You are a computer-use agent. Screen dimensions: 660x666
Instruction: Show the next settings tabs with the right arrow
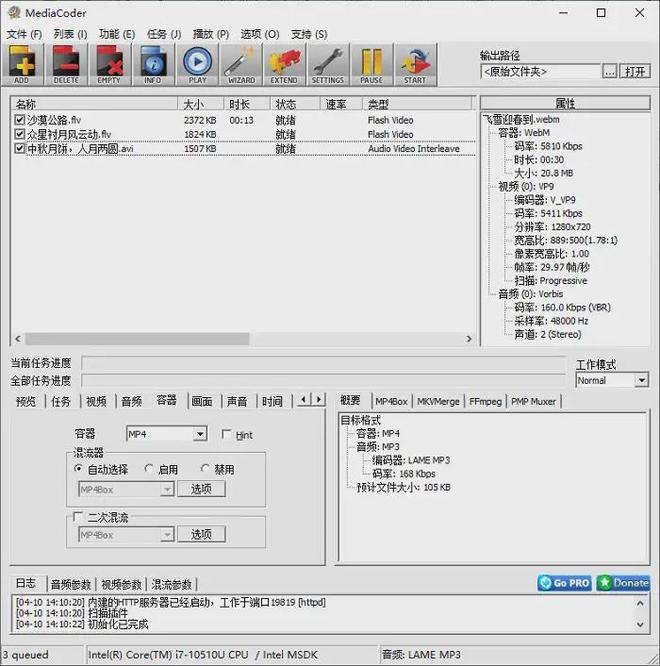pos(319,400)
